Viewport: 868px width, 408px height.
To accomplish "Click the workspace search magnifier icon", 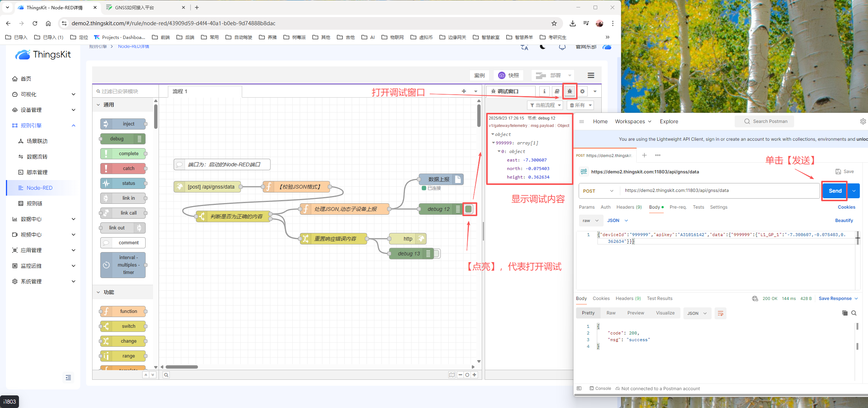I will [x=166, y=375].
